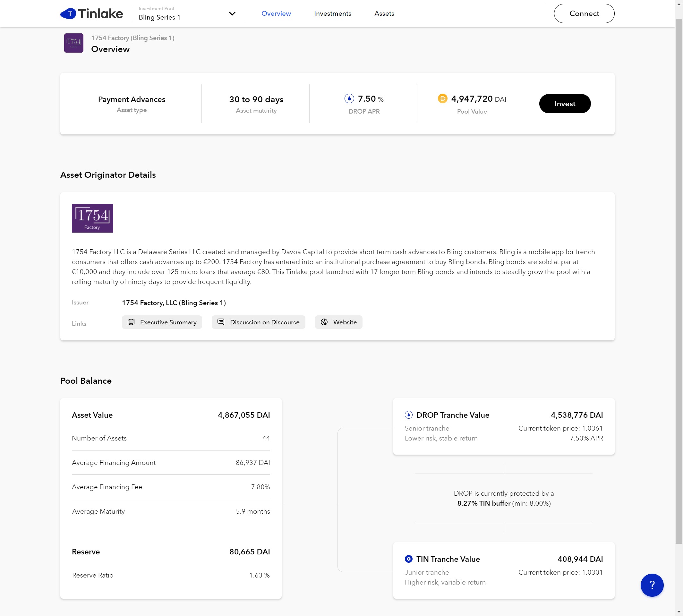Viewport: 683px width, 616px height.
Task: Click the DROP Tranche Value droplet icon
Action: (408, 415)
